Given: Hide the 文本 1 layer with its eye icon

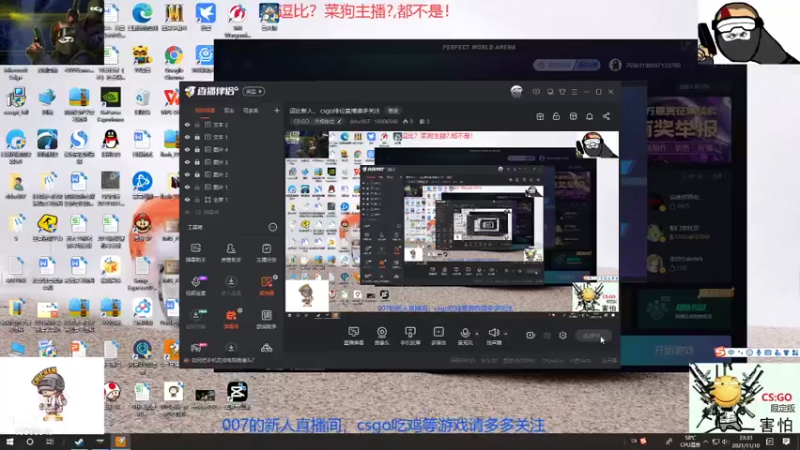Looking at the screenshot, I should pyautogui.click(x=187, y=137).
